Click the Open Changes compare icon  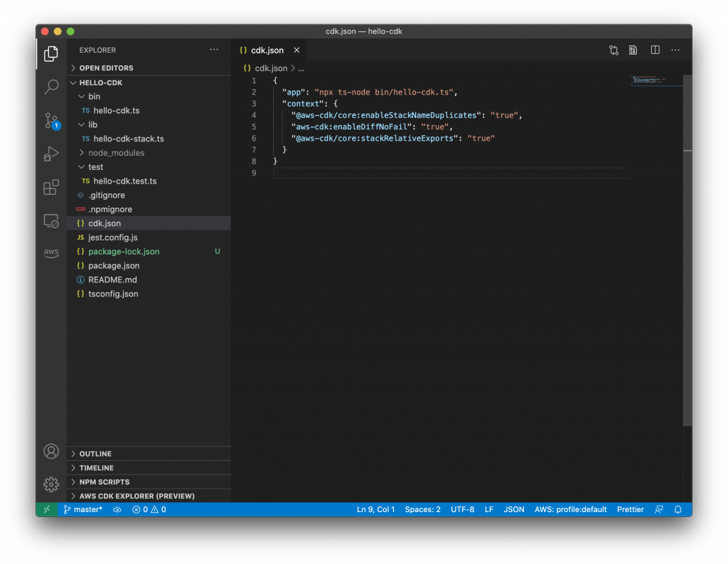coord(614,50)
